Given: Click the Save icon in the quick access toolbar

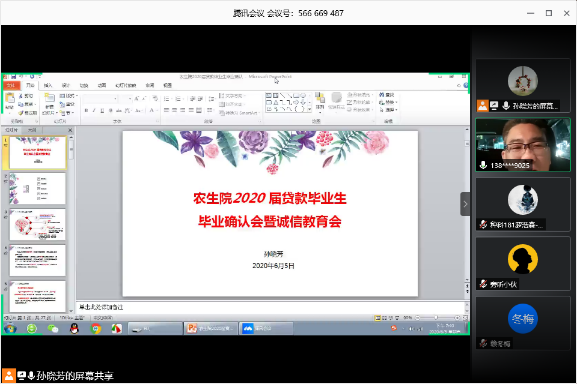Looking at the screenshot, I should click(x=14, y=77).
